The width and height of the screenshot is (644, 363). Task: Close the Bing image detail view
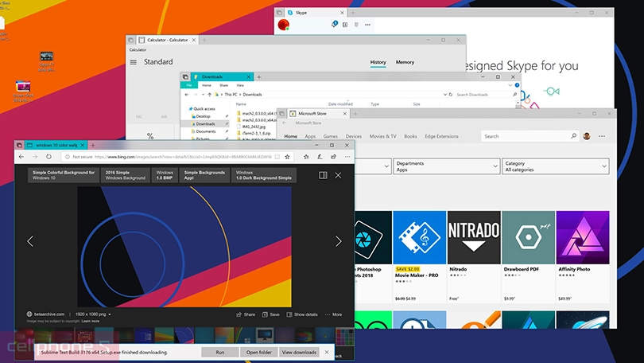[x=338, y=175]
